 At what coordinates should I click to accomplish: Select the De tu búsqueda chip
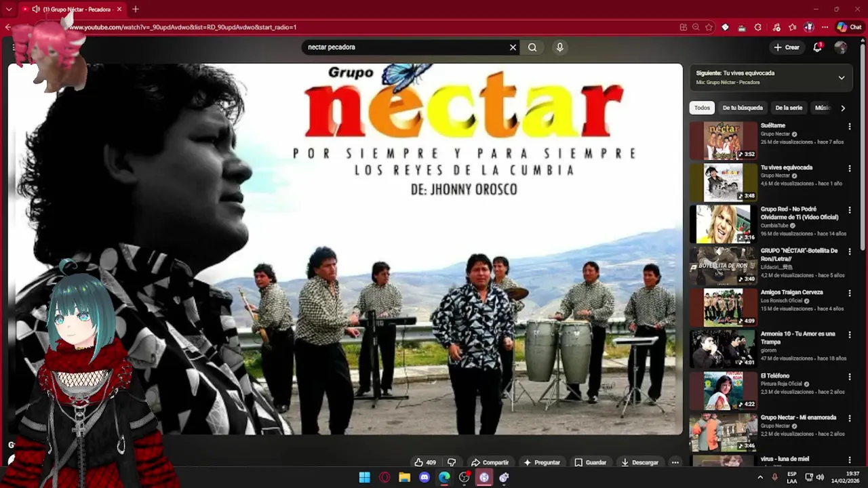pos(743,108)
